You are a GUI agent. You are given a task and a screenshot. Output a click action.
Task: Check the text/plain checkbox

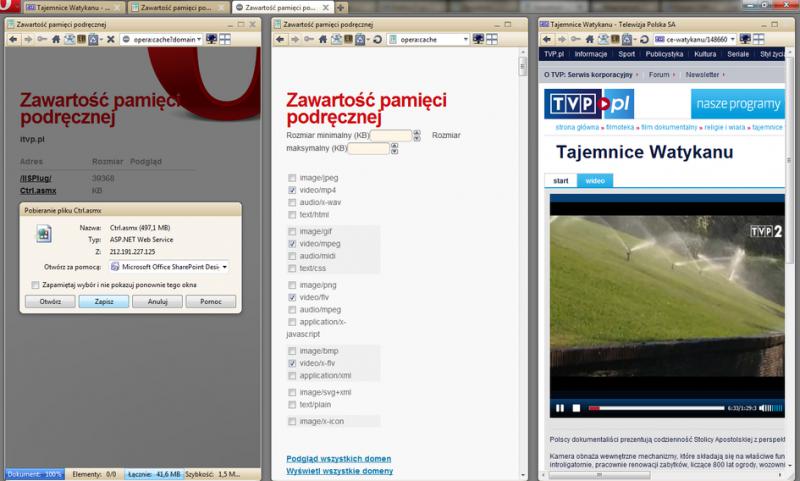click(x=292, y=404)
